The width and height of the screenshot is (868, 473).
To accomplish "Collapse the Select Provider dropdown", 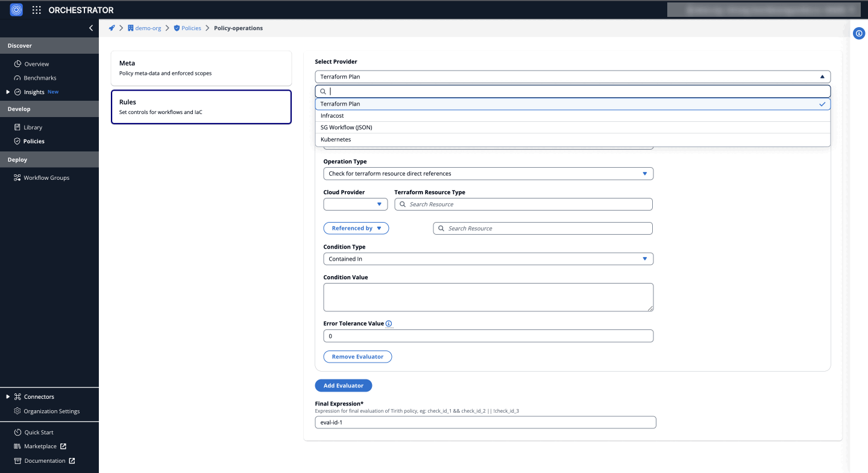I will point(822,77).
